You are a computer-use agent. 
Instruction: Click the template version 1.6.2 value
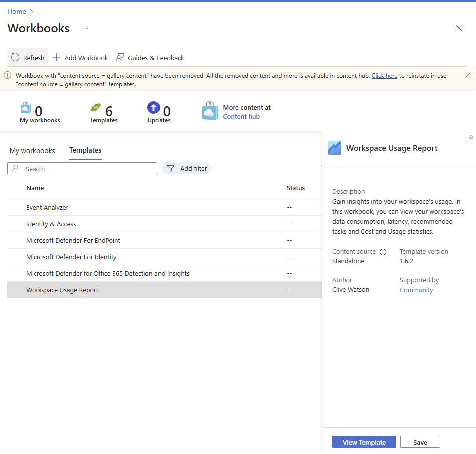(x=406, y=261)
